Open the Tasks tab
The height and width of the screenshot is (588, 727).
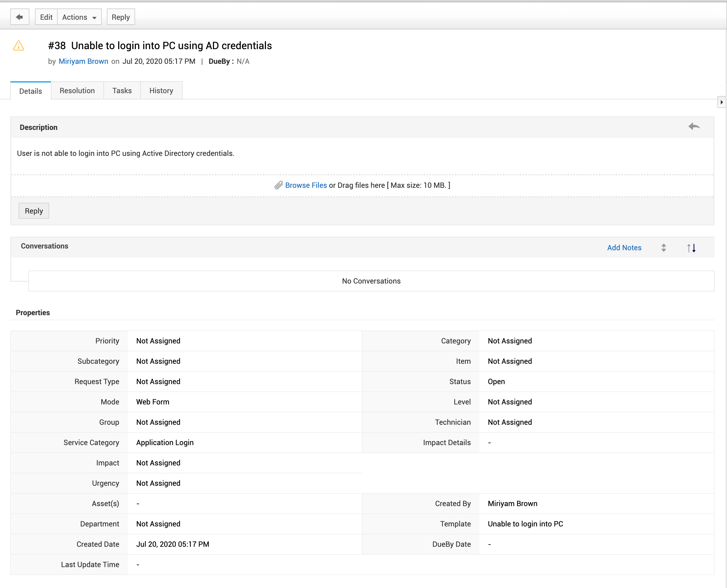[122, 90]
